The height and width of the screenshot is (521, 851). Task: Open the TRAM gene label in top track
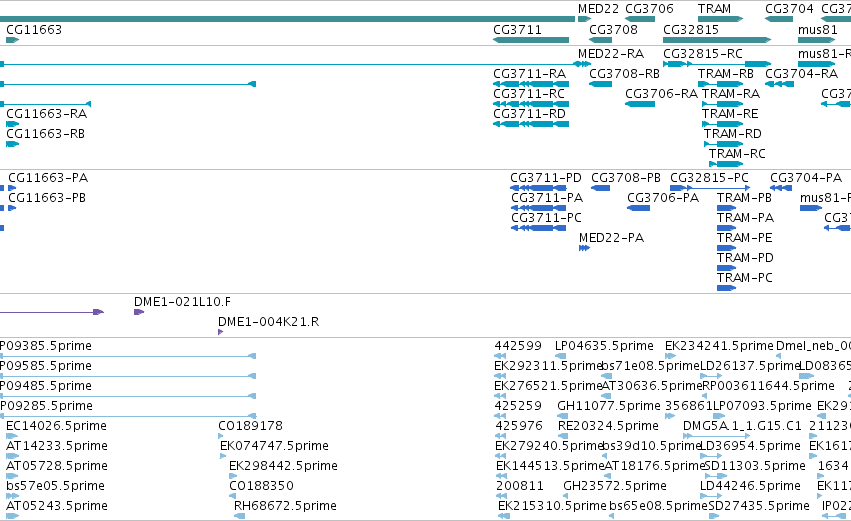click(714, 9)
